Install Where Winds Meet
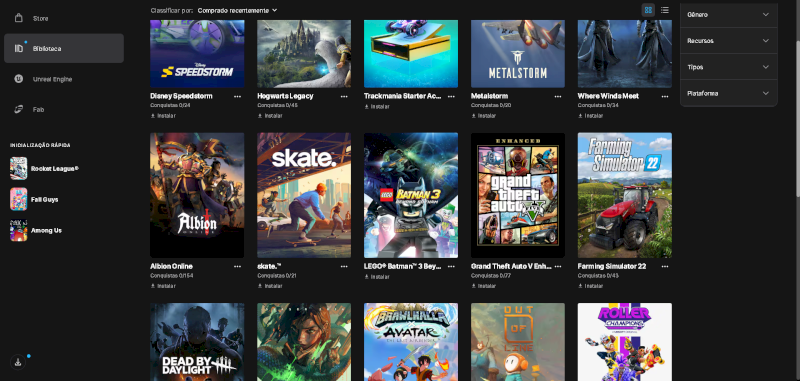 click(590, 116)
